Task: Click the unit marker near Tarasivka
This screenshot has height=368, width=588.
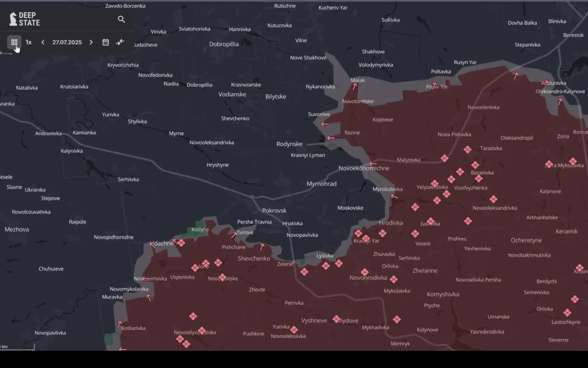Action: 467,149
